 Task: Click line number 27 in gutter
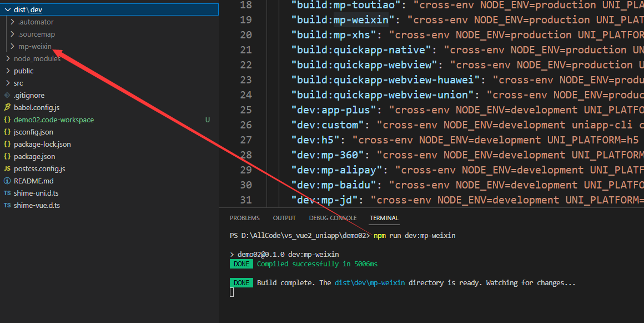click(246, 140)
